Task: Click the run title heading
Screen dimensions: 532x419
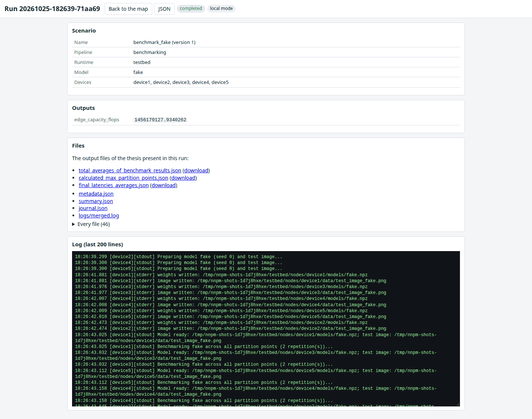Action: [x=52, y=9]
